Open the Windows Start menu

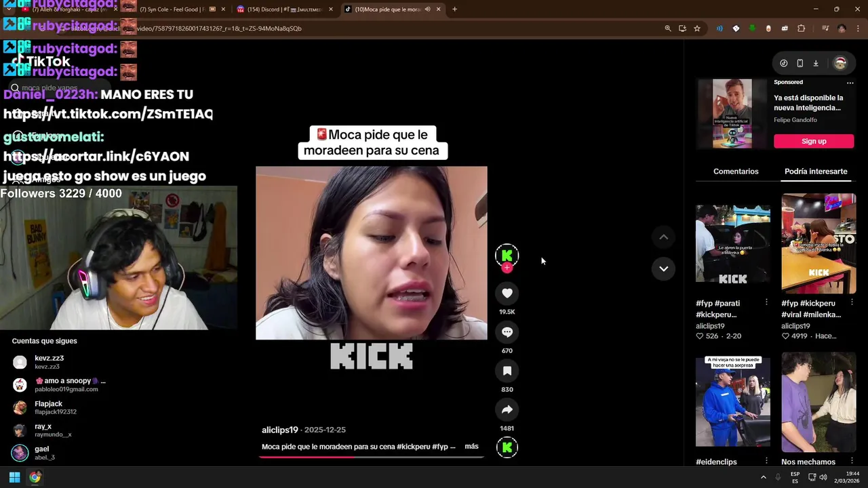(14, 477)
